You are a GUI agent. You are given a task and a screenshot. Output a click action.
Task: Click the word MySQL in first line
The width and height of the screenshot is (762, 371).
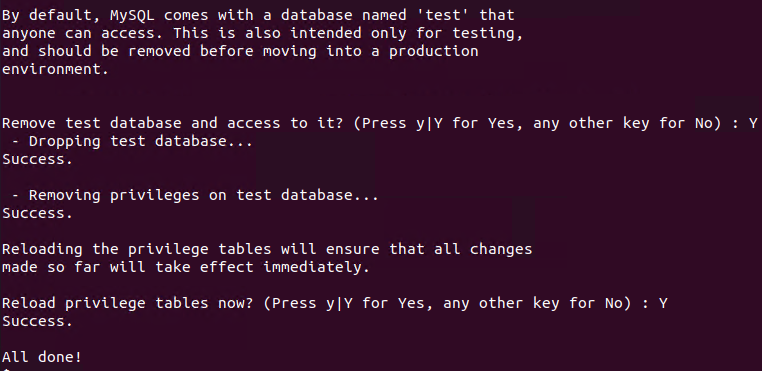point(132,16)
